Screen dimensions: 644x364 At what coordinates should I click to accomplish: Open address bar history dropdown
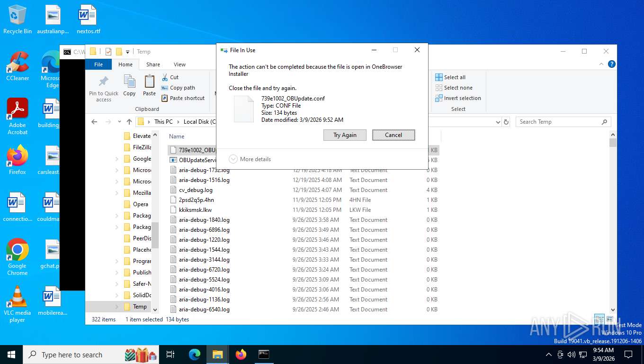tap(498, 122)
